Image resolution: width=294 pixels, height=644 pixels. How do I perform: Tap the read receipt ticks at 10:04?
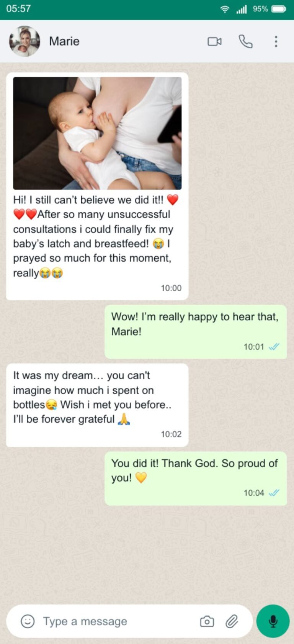(x=274, y=493)
